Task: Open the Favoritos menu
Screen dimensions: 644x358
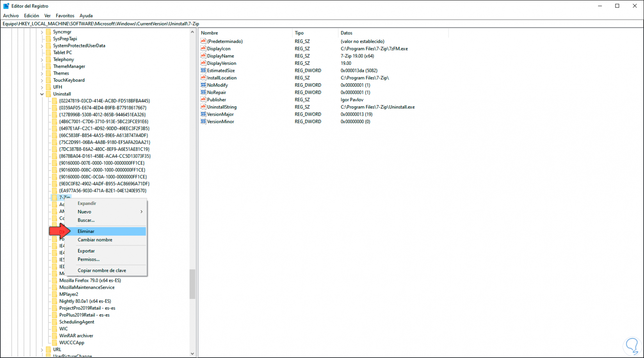Action: click(x=65, y=16)
